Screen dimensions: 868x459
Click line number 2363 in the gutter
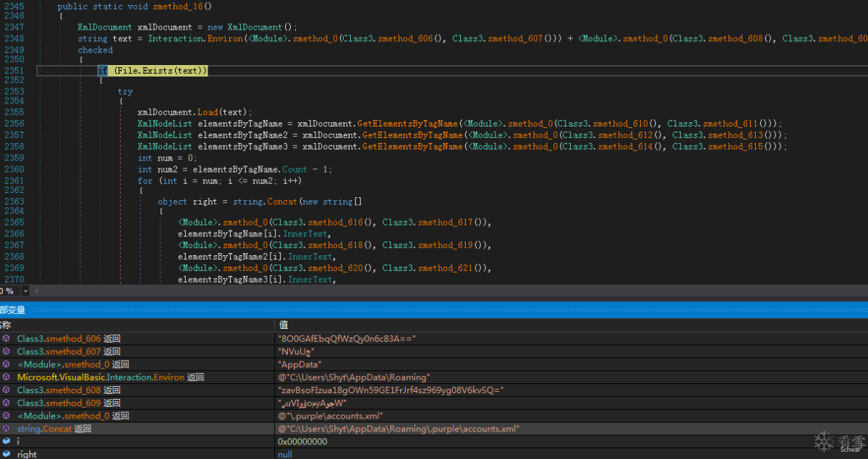coord(14,202)
